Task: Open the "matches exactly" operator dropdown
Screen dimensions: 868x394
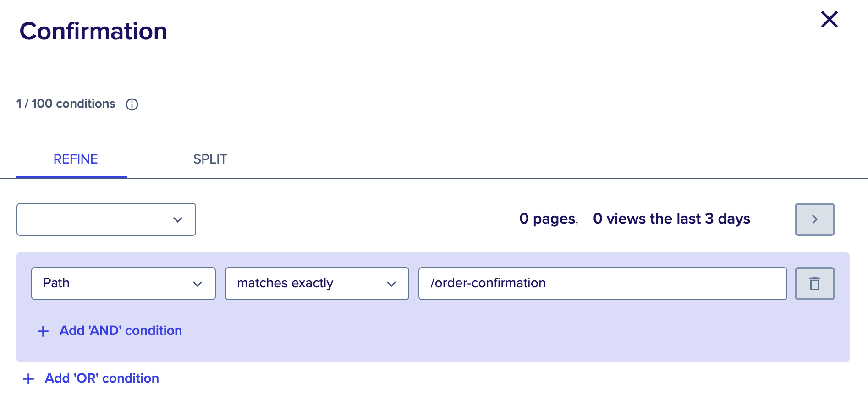Action: 317,284
